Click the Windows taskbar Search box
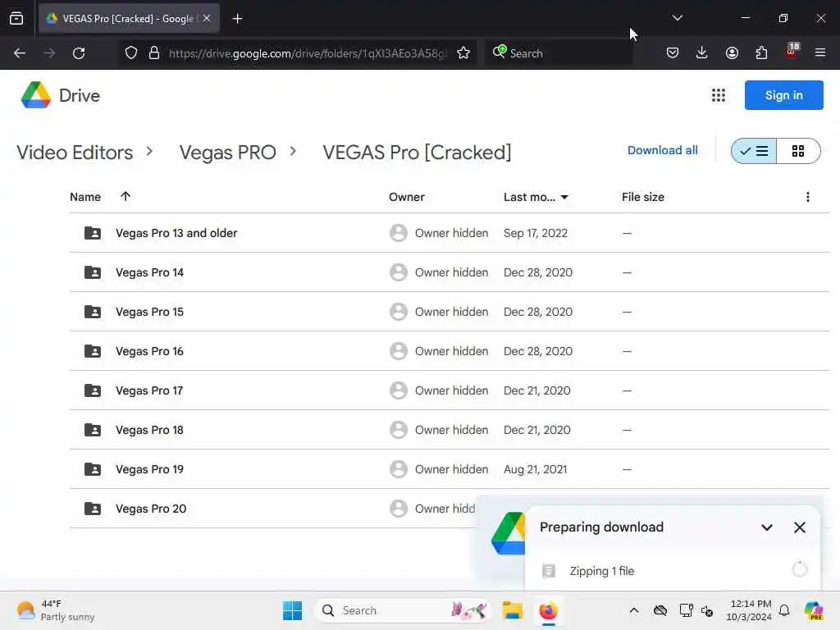 [403, 610]
